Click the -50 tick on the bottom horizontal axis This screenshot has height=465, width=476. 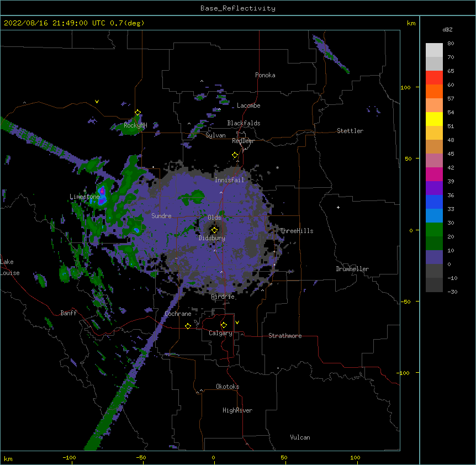tap(141, 457)
